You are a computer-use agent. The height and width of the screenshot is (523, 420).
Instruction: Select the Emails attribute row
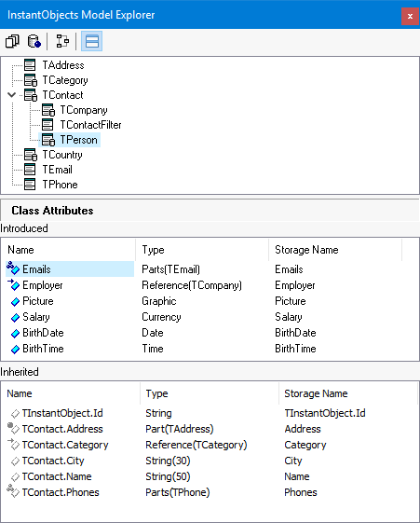click(70, 269)
